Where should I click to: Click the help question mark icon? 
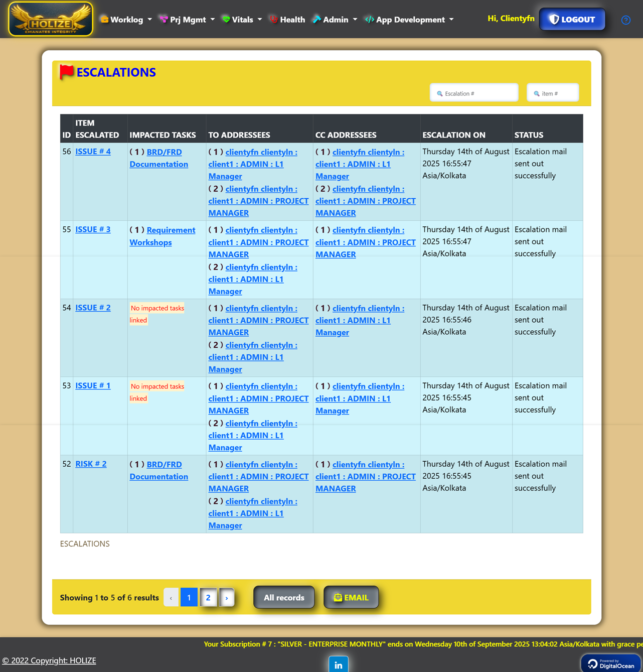tap(625, 20)
